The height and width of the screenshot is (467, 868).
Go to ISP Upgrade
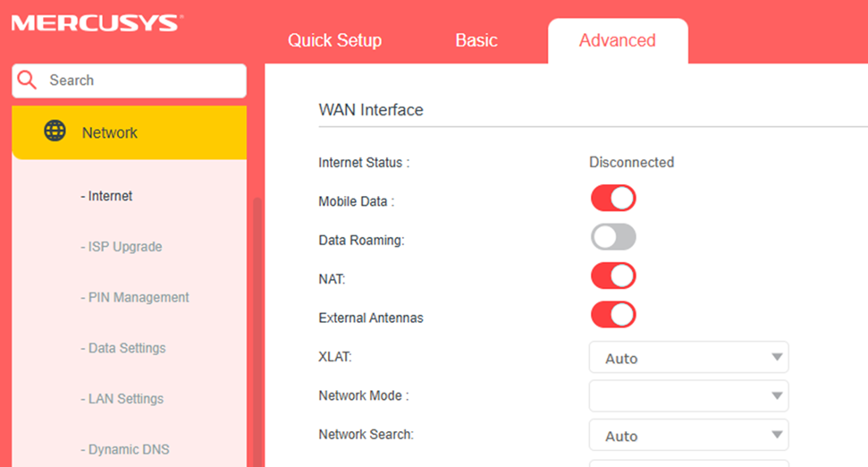point(124,247)
